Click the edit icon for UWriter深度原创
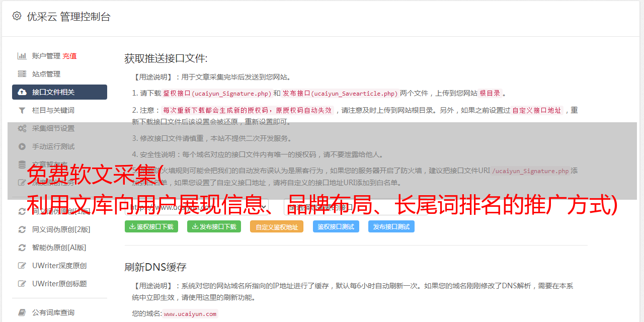The height and width of the screenshot is (322, 644). click(x=22, y=266)
